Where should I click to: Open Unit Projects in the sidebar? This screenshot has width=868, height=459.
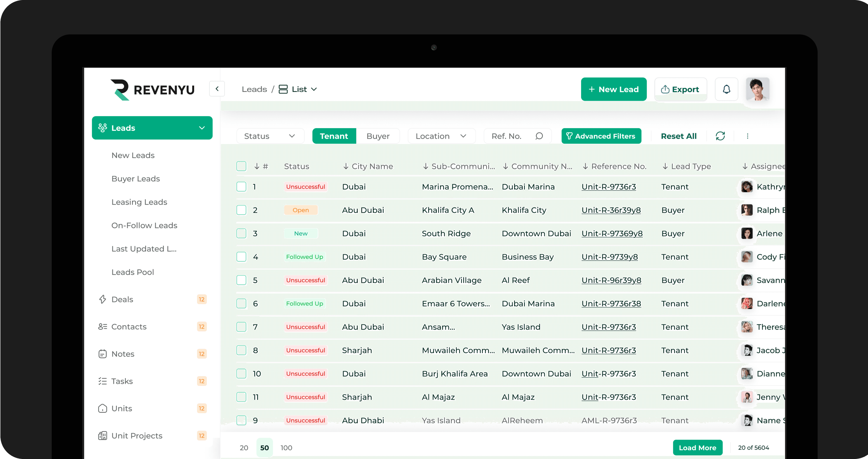point(137,436)
